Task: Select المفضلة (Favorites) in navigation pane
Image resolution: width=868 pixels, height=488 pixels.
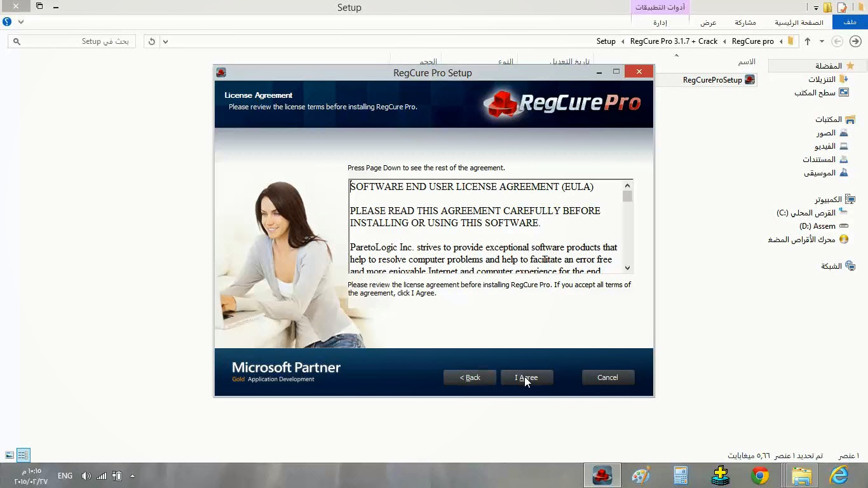Action: [x=835, y=66]
